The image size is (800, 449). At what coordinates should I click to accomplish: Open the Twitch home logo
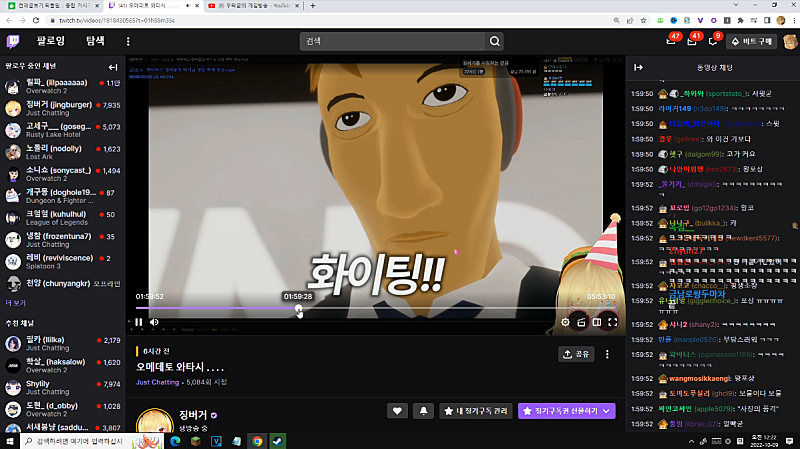pos(13,41)
